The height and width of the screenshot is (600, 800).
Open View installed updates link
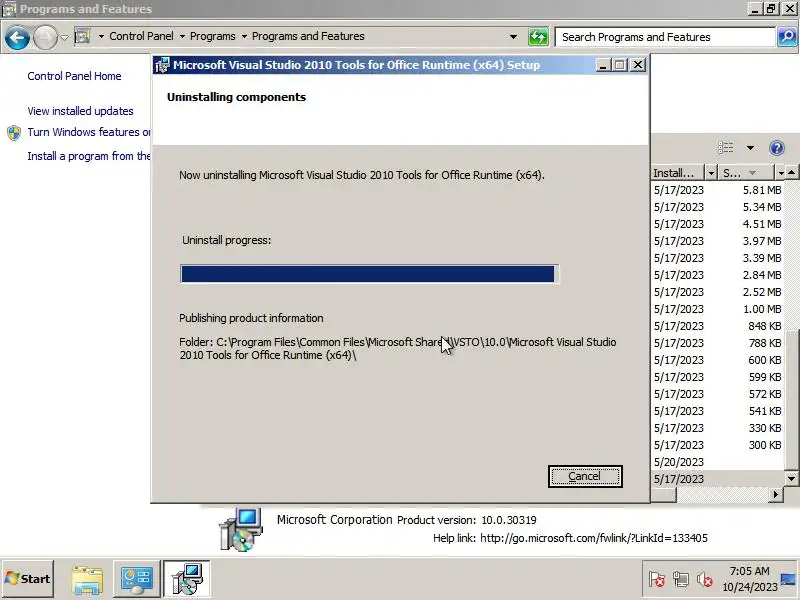click(80, 111)
